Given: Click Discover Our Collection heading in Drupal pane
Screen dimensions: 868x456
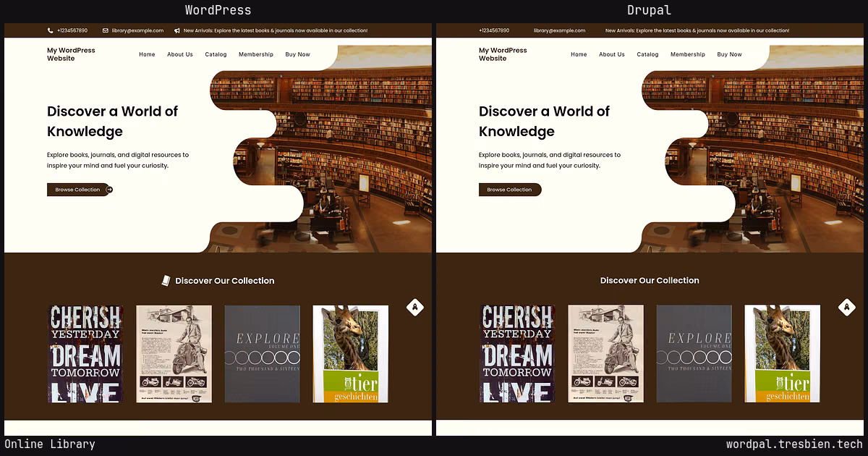Looking at the screenshot, I should [650, 281].
